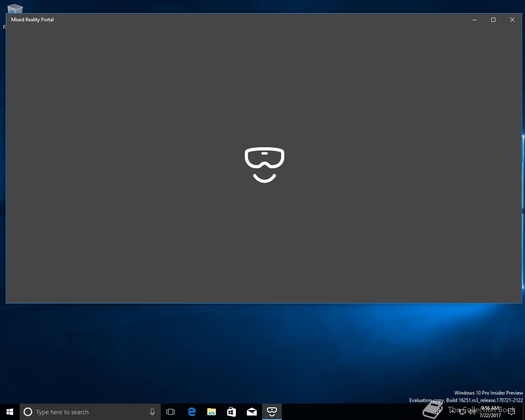Minimize the Mixed Reality Portal window

pyautogui.click(x=475, y=20)
